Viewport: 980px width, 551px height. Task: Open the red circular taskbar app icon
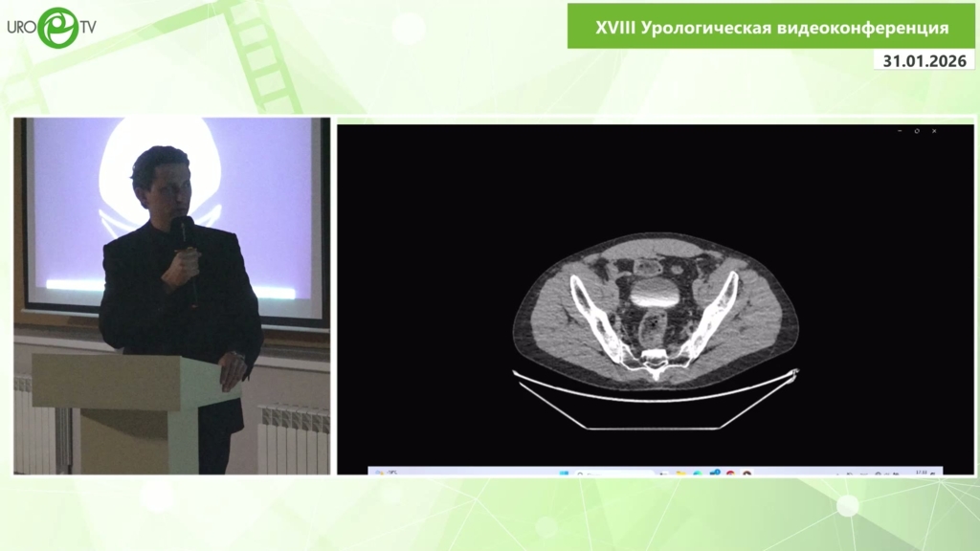(x=729, y=473)
